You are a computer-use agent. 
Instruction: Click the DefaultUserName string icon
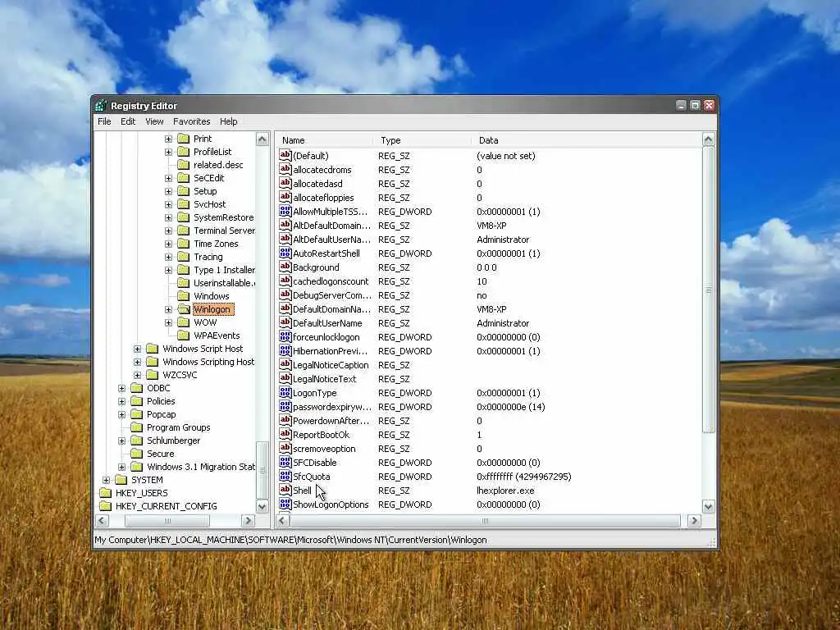(285, 322)
